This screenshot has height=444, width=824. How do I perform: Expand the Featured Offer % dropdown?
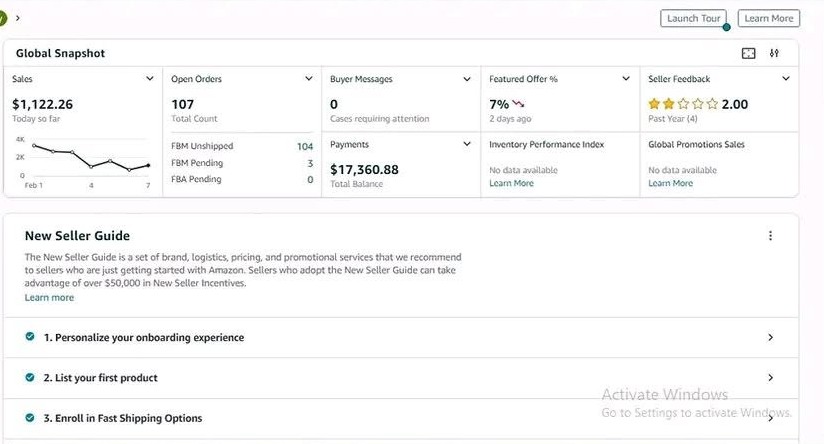tap(626, 78)
